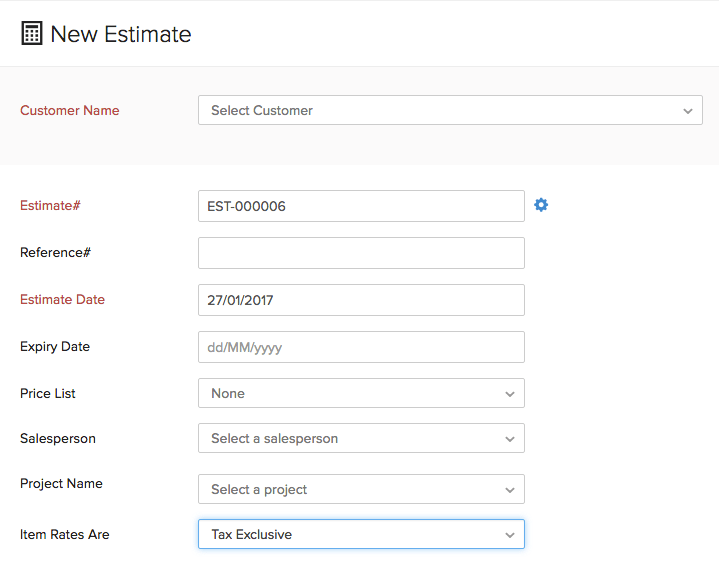Click the red Estimate# label
Image resolution: width=719 pixels, height=574 pixels.
(x=50, y=206)
